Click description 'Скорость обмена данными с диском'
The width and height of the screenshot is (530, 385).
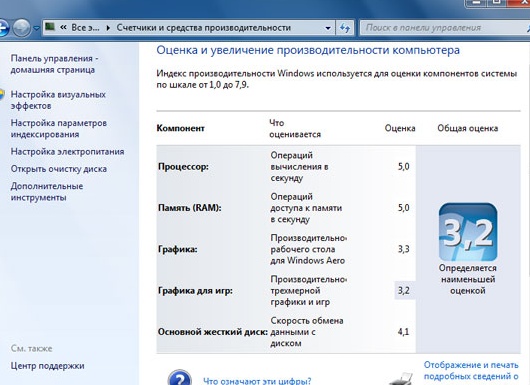[307, 332]
